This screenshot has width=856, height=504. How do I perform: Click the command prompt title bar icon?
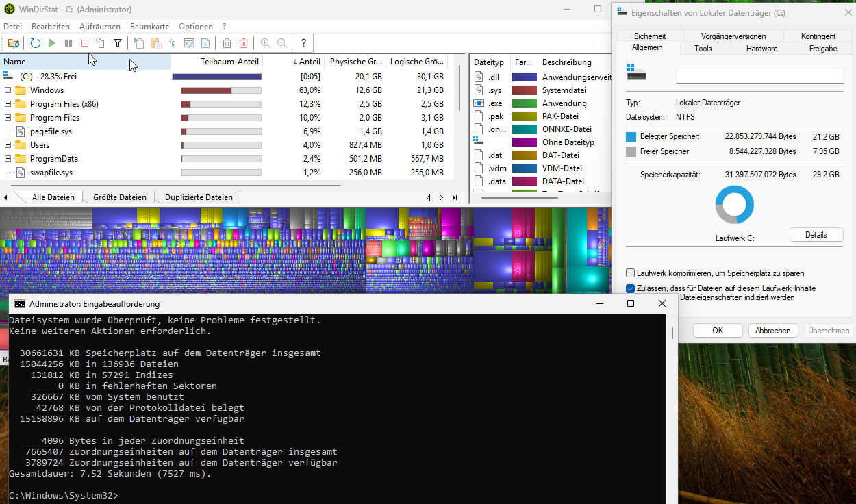[x=21, y=303]
